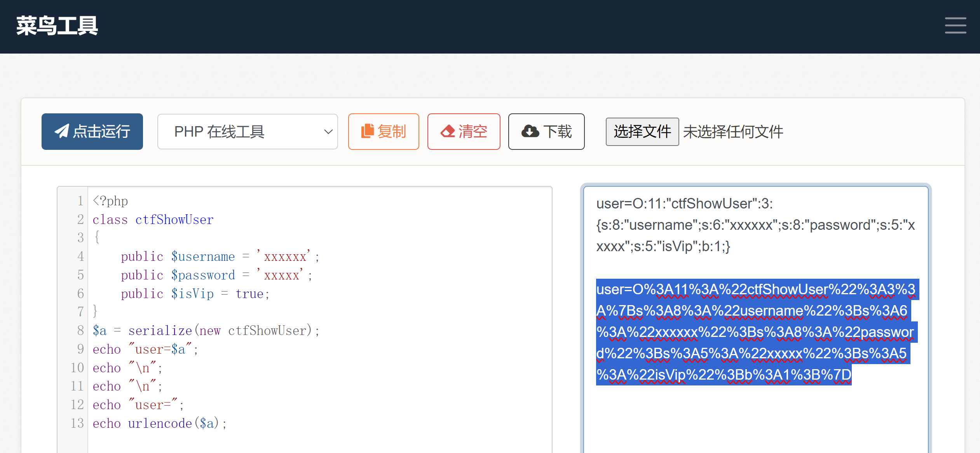Click the 'echo "\n"' on line 11
The height and width of the screenshot is (453, 980).
click(127, 387)
